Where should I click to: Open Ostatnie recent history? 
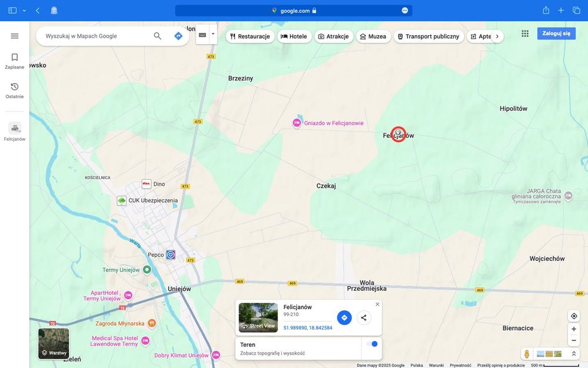tap(15, 91)
